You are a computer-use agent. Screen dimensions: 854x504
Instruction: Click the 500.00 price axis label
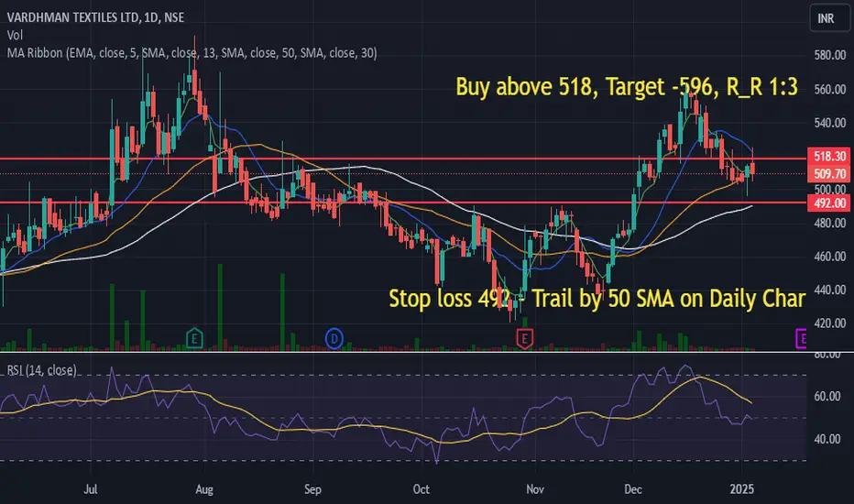point(830,190)
